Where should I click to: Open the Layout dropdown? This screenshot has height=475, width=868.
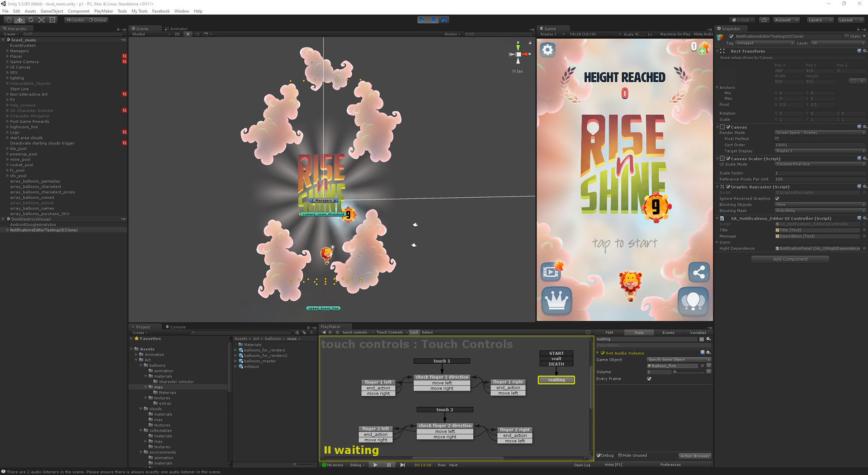(850, 20)
